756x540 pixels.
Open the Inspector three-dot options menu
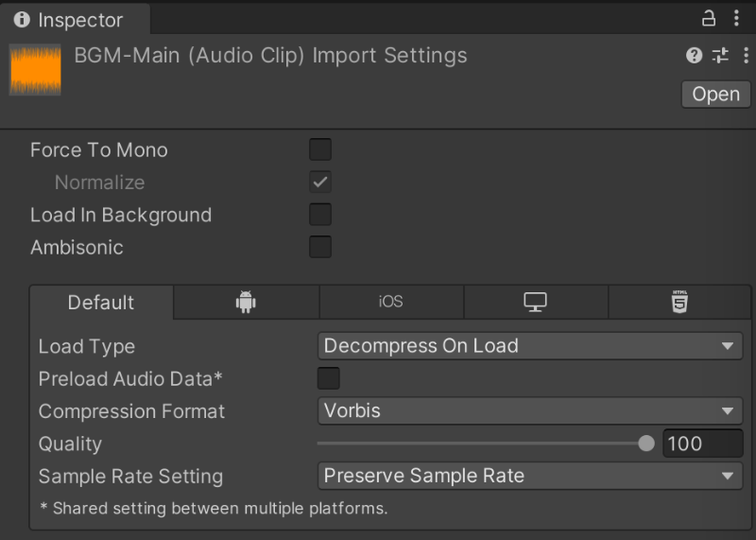coord(736,18)
